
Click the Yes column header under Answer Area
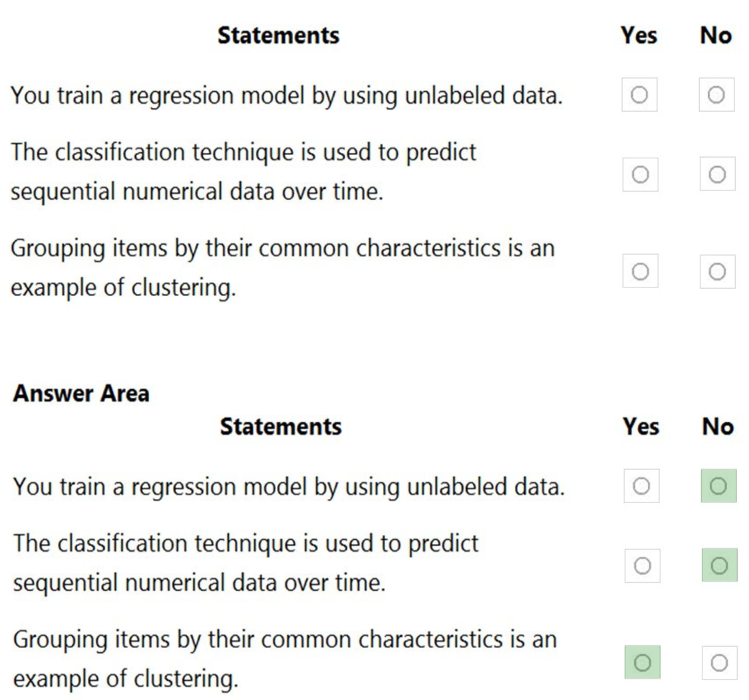tap(641, 426)
